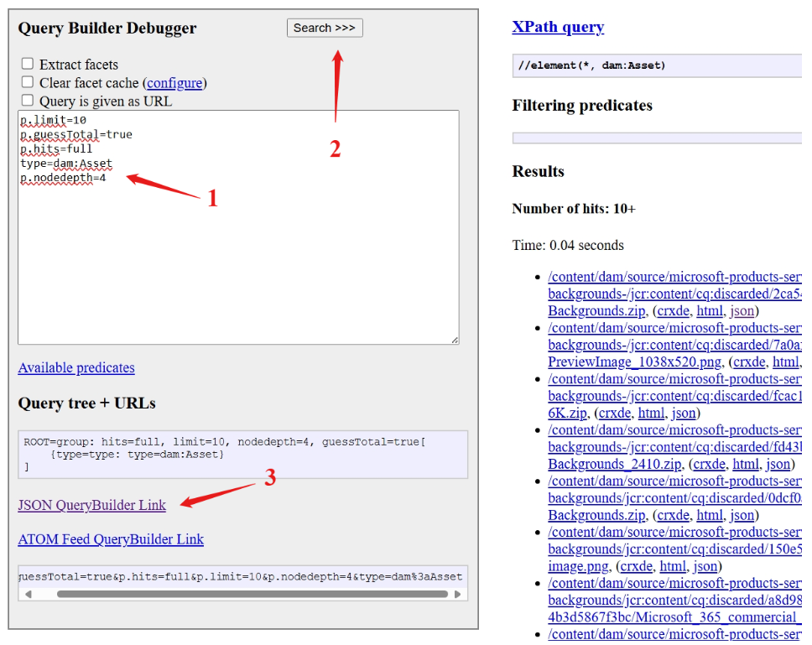Open the ATOM Feed QueryBuilder Link
This screenshot has width=812, height=645.
click(111, 539)
